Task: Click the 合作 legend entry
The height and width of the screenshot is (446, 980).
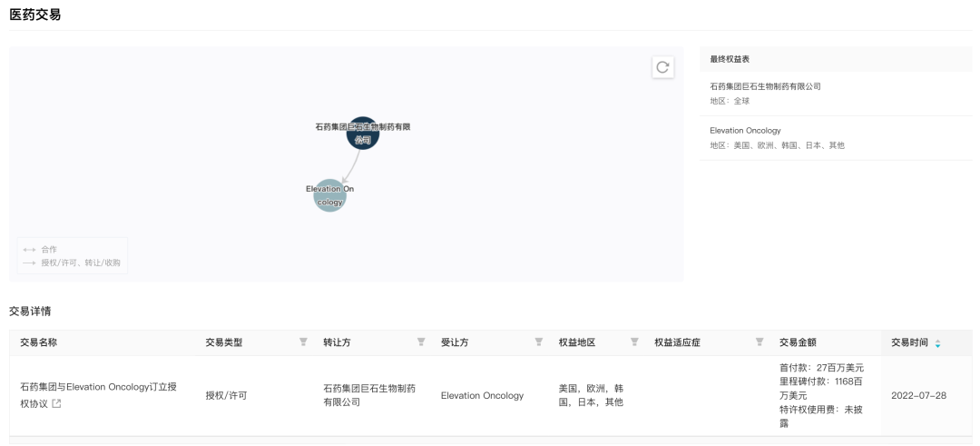Action: coord(39,250)
